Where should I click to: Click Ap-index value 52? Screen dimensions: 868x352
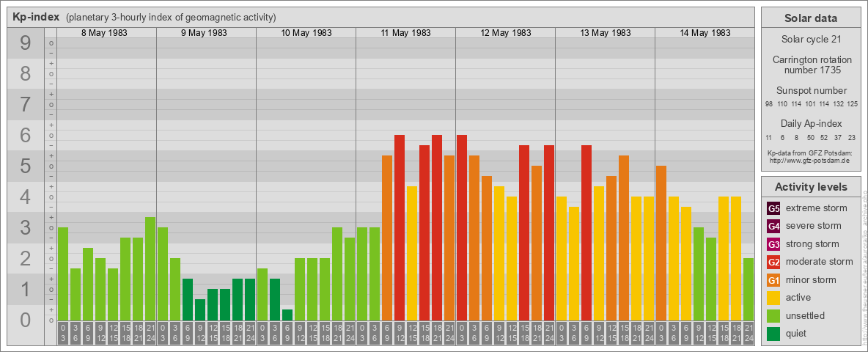pos(824,137)
